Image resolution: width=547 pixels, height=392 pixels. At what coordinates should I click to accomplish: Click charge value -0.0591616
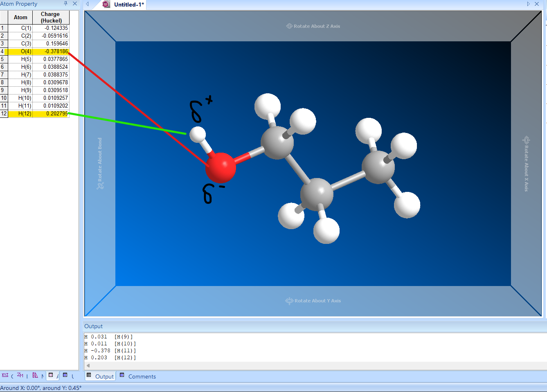pyautogui.click(x=51, y=36)
